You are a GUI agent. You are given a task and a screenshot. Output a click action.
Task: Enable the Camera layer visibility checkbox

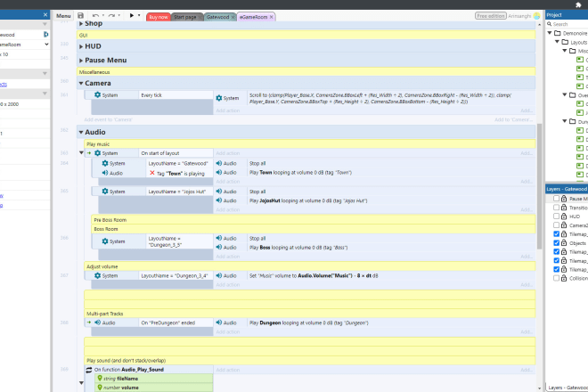(x=557, y=225)
